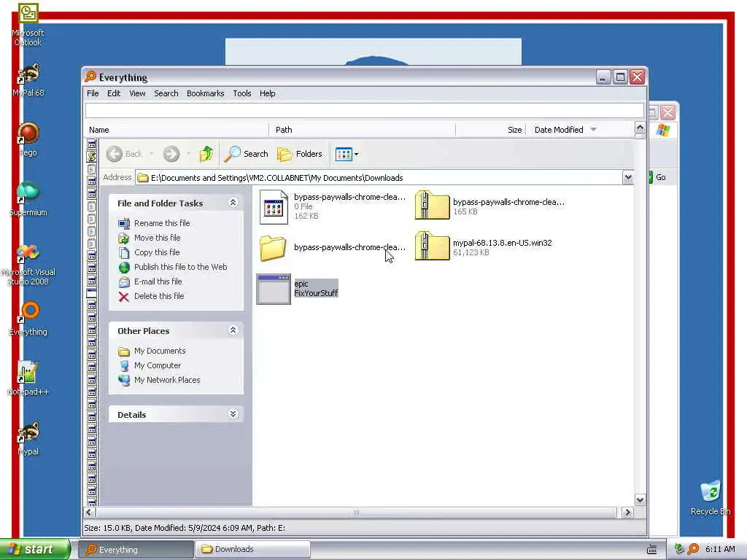Click the Everything search input box
The image size is (747, 560).
(x=365, y=111)
